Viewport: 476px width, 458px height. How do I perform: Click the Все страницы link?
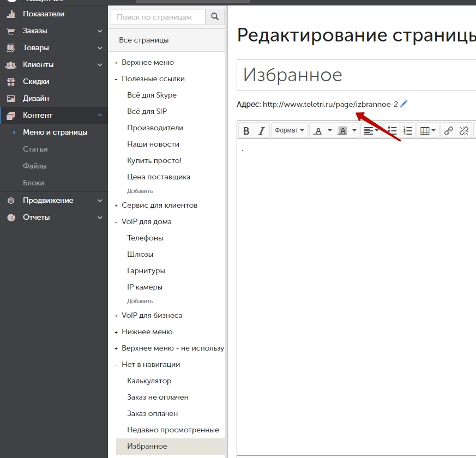(144, 40)
